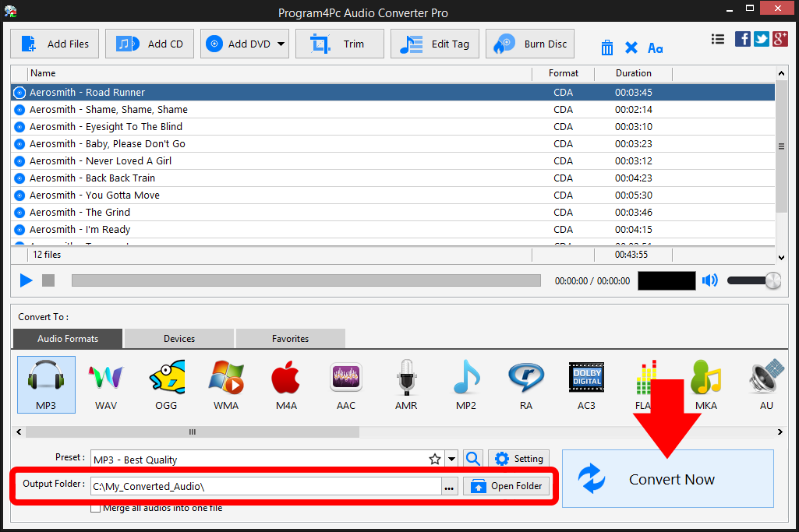Select the WAV output format
Image resolution: width=799 pixels, height=532 pixels.
[105, 384]
